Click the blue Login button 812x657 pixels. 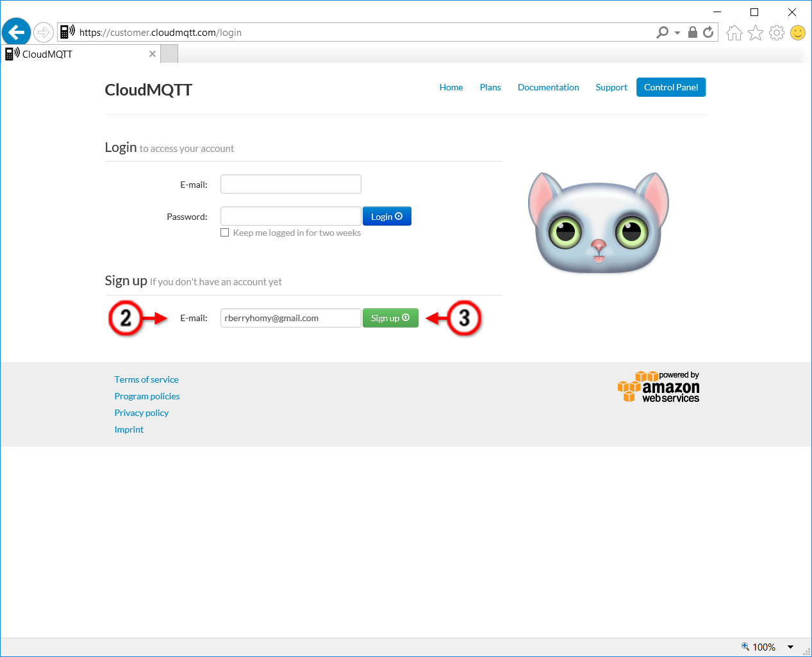click(x=387, y=216)
